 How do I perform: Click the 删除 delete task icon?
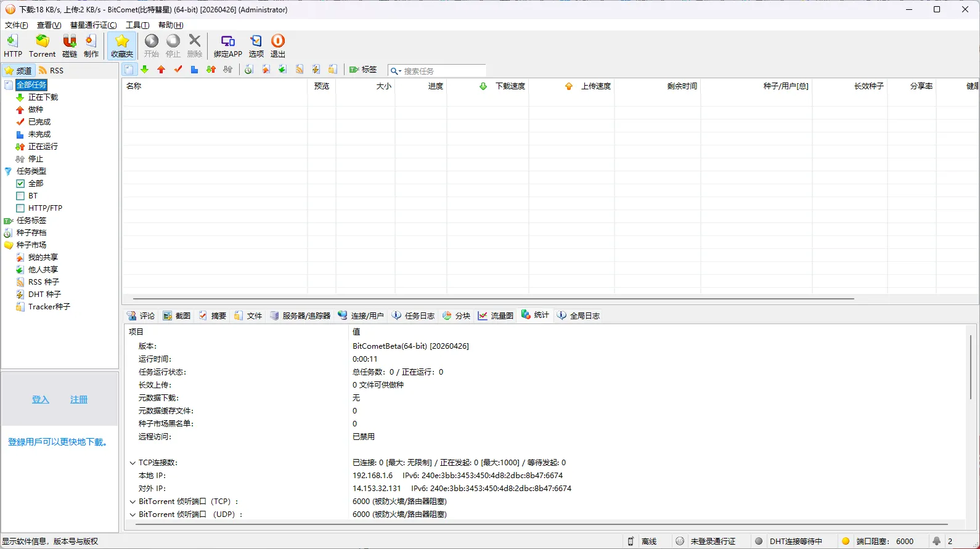pos(195,46)
